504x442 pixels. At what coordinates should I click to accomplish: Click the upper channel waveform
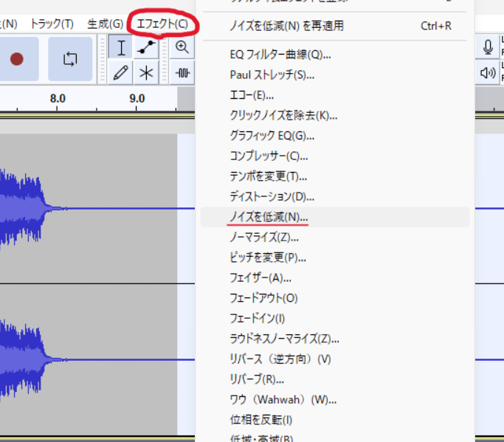(97, 208)
